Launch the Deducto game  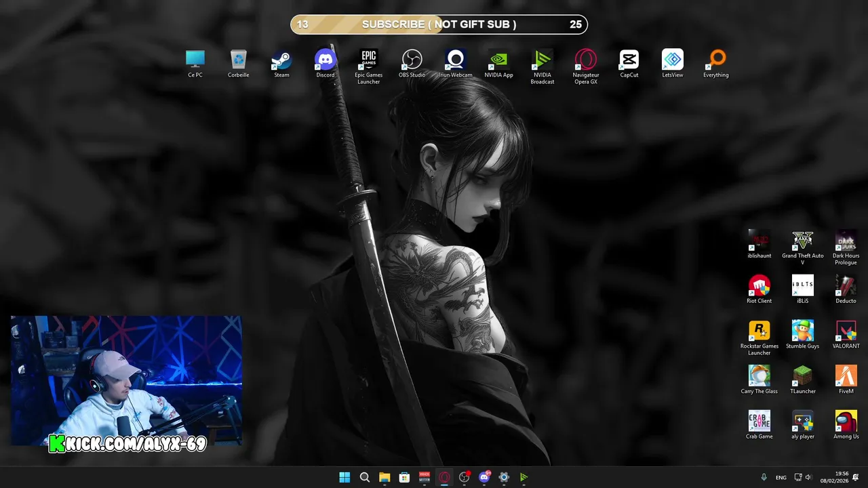point(846,289)
